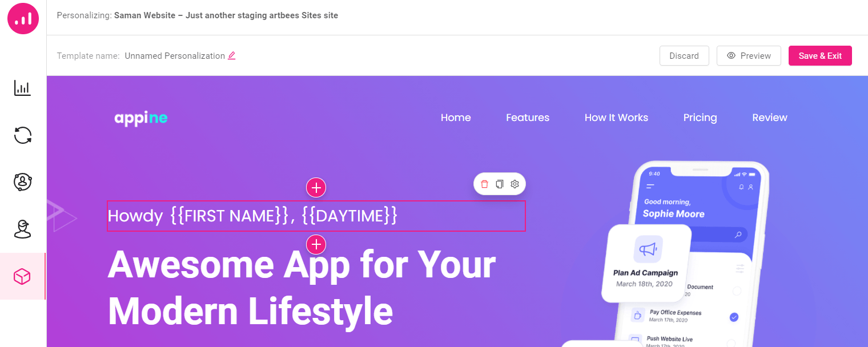The width and height of the screenshot is (868, 347).
Task: Add element below the Howdy text
Action: (316, 244)
